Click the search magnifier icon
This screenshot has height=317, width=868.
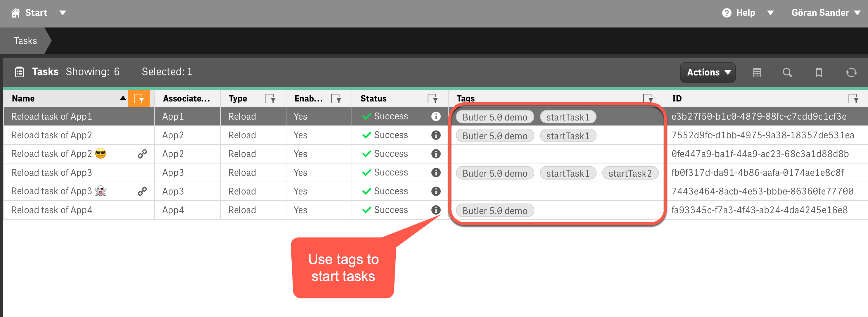tap(787, 73)
